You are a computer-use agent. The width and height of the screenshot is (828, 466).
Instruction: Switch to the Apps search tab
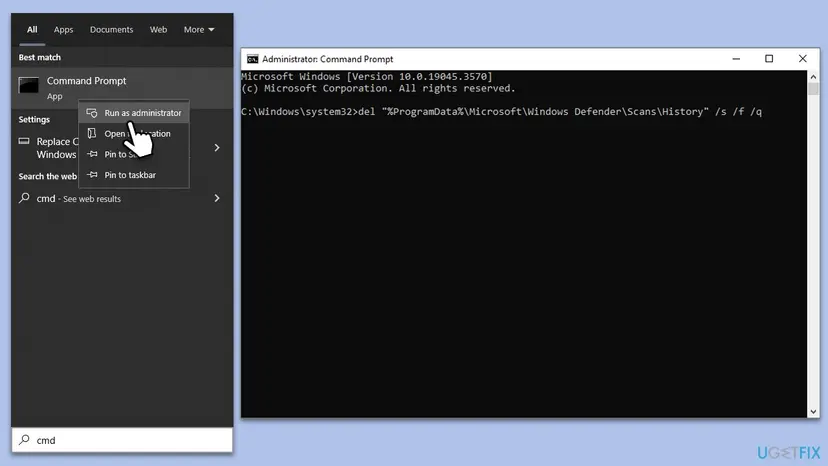tap(63, 30)
